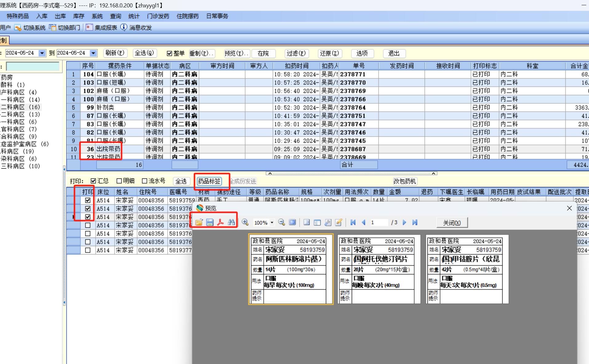Image resolution: width=589 pixels, height=364 pixels.
Task: Click 单号 column header
Action: pyautogui.click(x=359, y=66)
